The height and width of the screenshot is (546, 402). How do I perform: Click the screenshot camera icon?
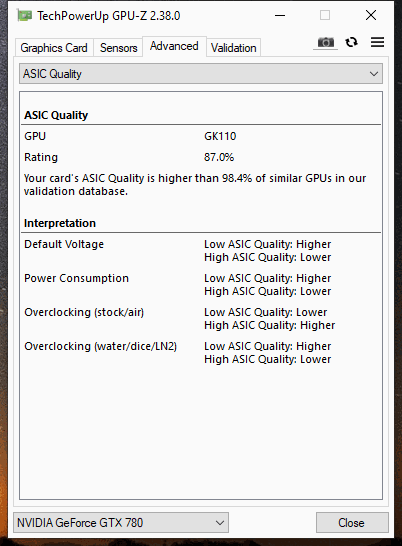coord(325,43)
